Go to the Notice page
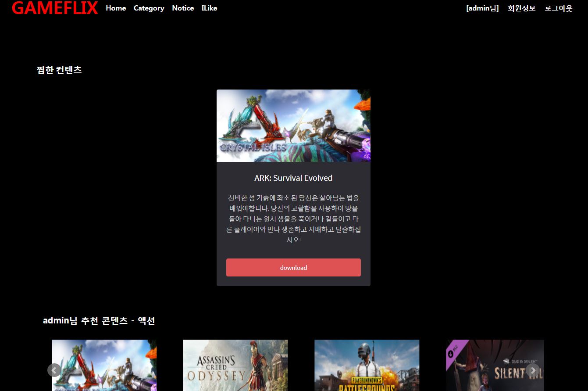 [183, 8]
